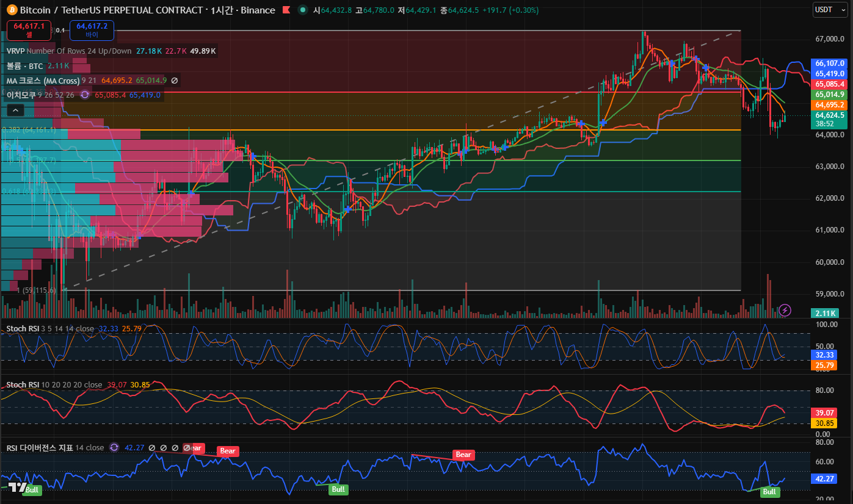The width and height of the screenshot is (853, 504).
Task: Click the 60,000.0 price axis tick
Action: click(x=830, y=262)
